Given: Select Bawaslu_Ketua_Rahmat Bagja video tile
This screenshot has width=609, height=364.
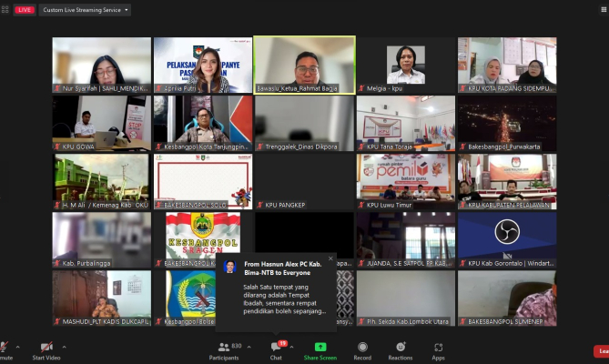Looking at the screenshot, I should pos(304,64).
